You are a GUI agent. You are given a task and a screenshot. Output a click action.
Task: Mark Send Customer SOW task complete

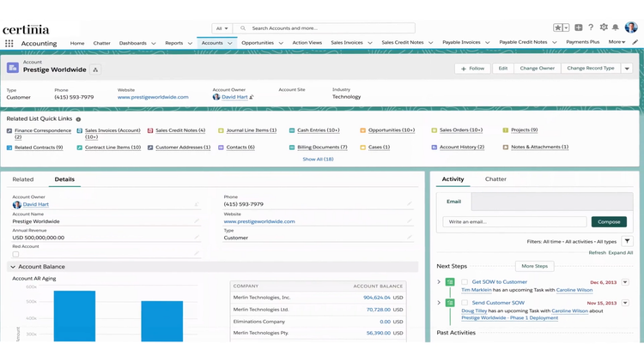point(465,303)
